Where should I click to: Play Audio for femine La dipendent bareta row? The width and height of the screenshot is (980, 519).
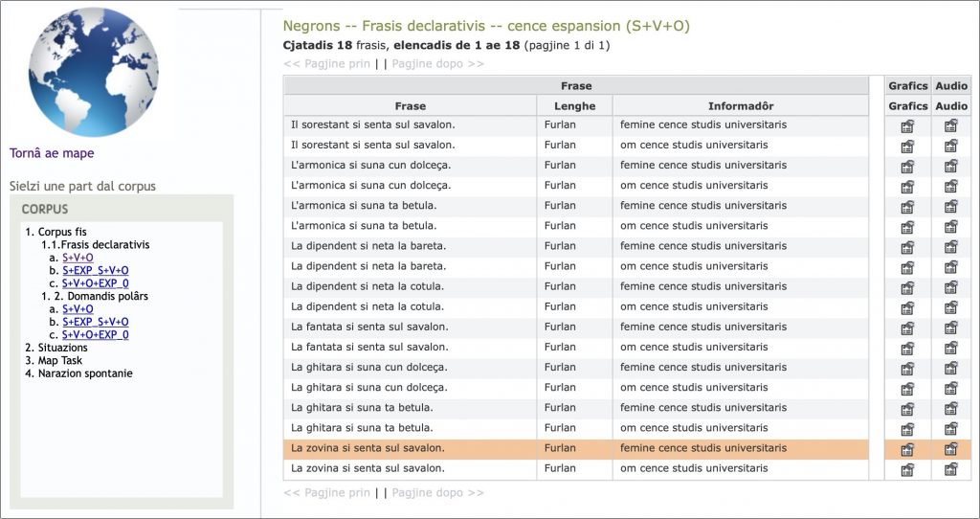[x=950, y=246]
